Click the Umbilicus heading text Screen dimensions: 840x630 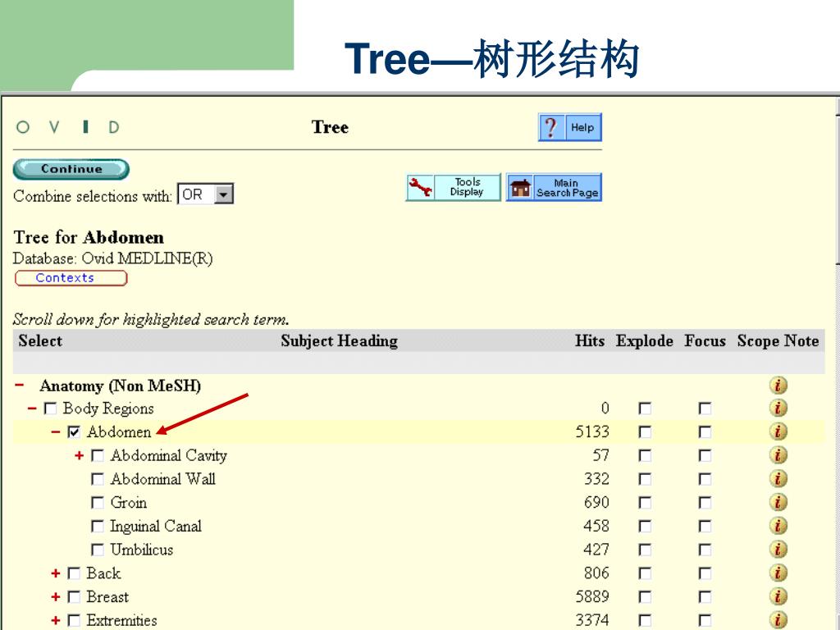pos(141,550)
